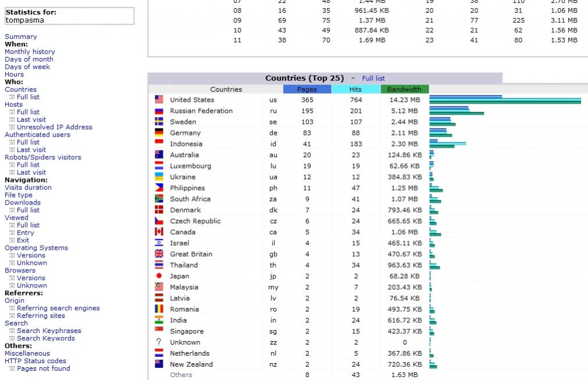Open the Summary link in sidebar

coord(21,37)
